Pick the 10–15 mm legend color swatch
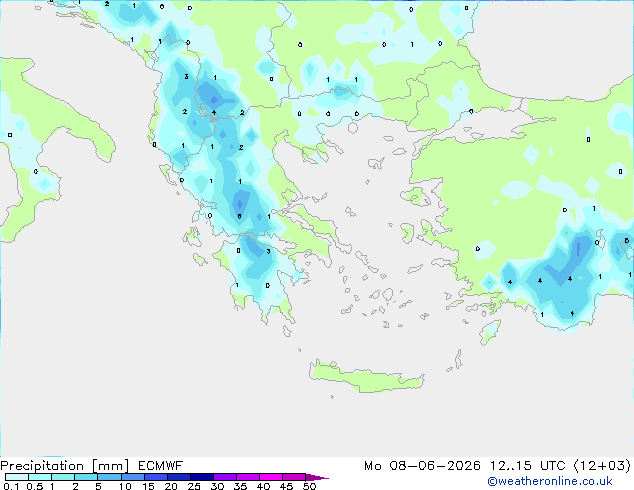The height and width of the screenshot is (490, 634). pos(133,477)
